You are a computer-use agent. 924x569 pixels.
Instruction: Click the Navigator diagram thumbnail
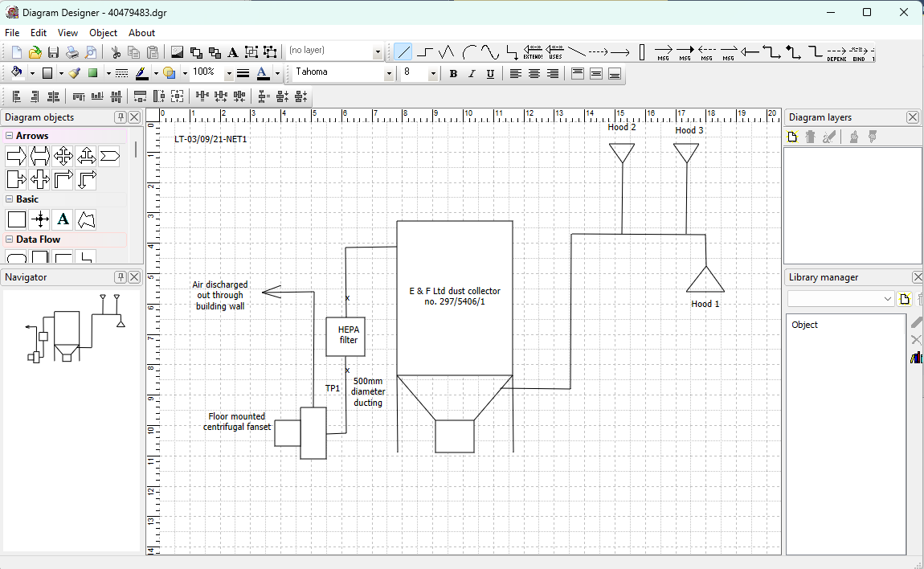(72, 330)
